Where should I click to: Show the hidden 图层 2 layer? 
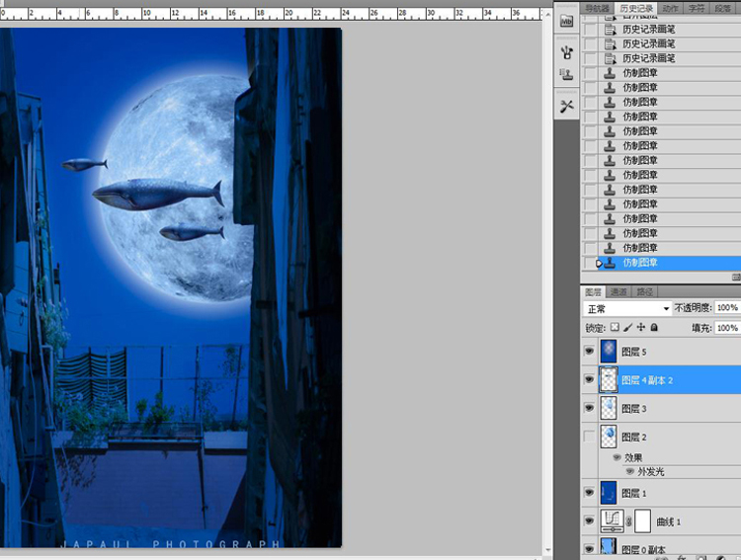tap(589, 437)
